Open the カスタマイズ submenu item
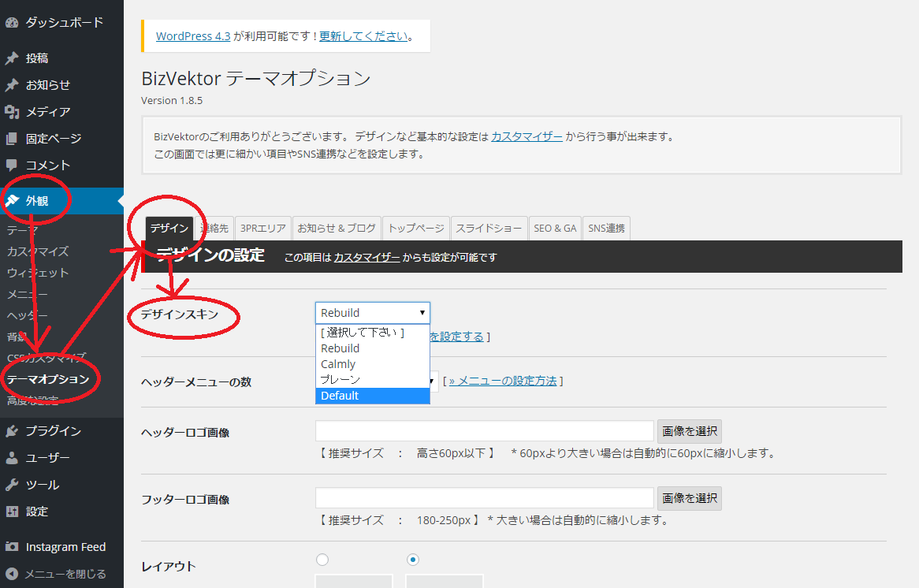This screenshot has width=919, height=588. 38,251
